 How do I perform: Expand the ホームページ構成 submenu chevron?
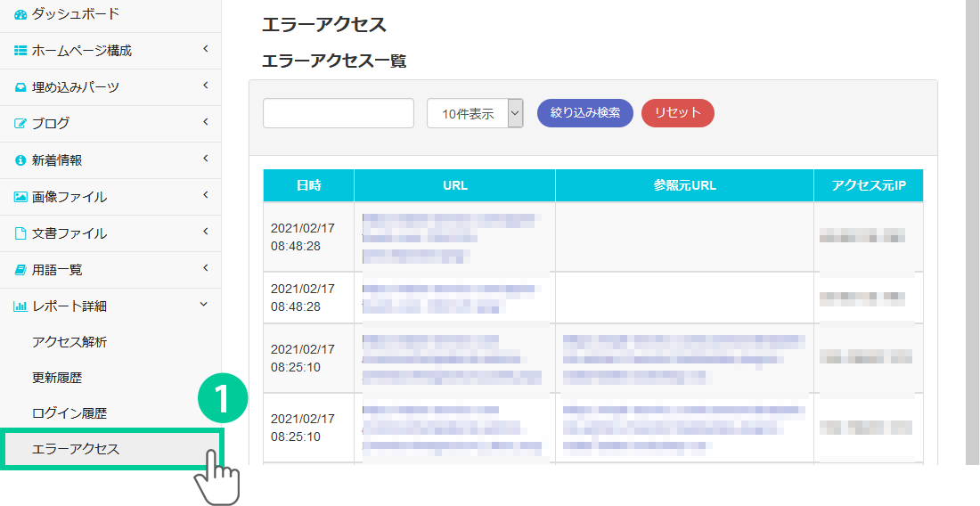pyautogui.click(x=205, y=50)
